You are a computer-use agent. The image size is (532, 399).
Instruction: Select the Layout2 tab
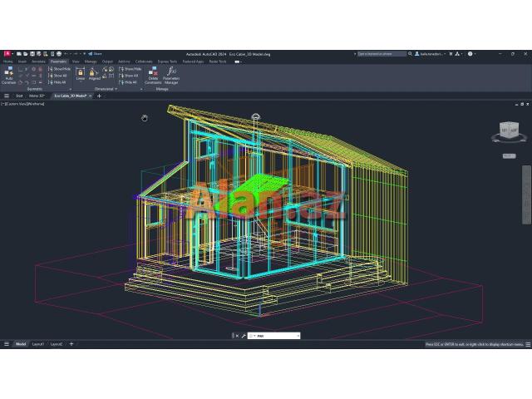[57, 344]
